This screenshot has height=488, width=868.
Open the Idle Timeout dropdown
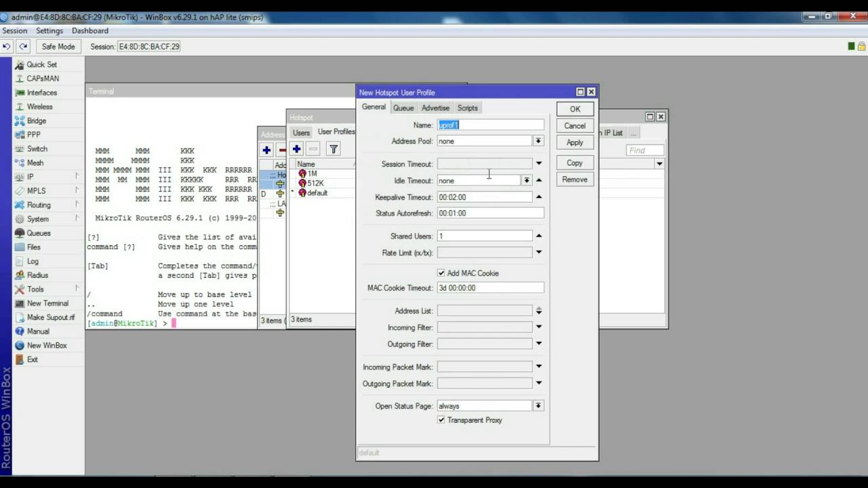click(526, 180)
